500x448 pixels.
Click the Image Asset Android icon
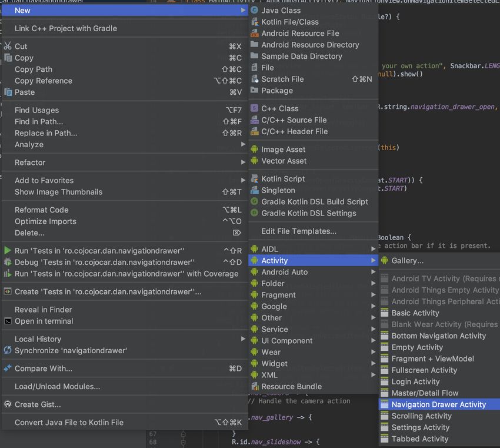click(x=254, y=149)
